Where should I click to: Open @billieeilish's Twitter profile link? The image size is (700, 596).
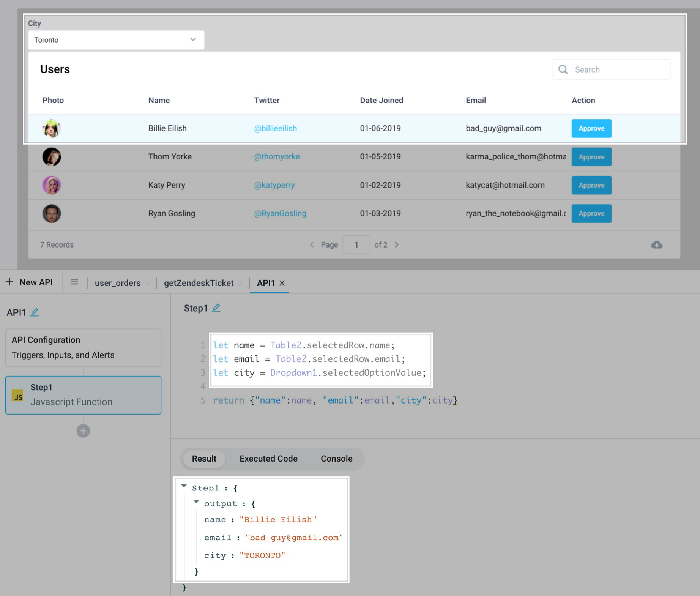(x=275, y=128)
